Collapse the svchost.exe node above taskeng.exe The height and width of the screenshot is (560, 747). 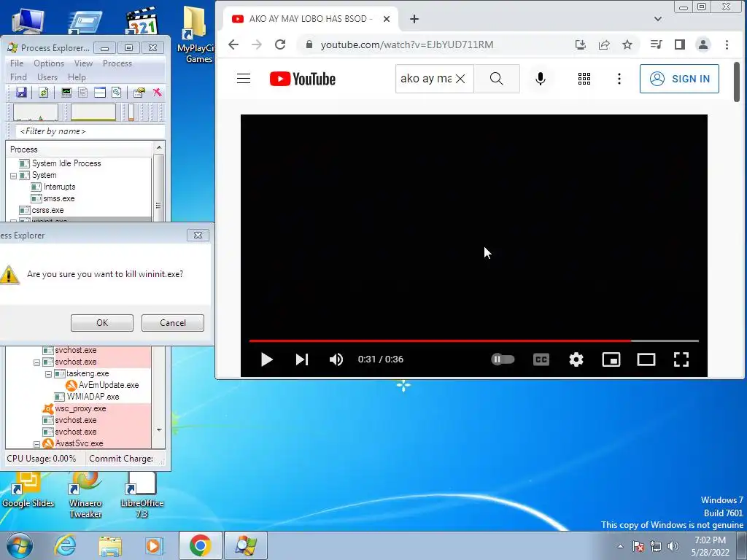coord(36,362)
